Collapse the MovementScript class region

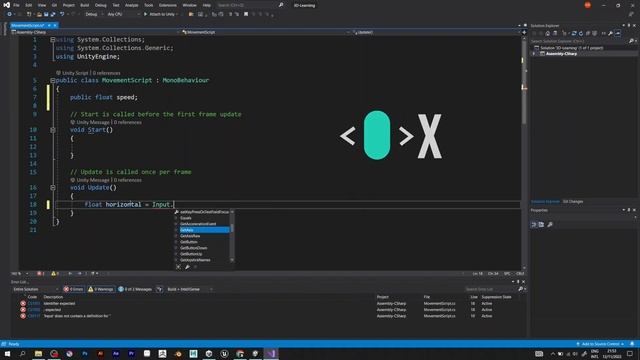coord(53,80)
